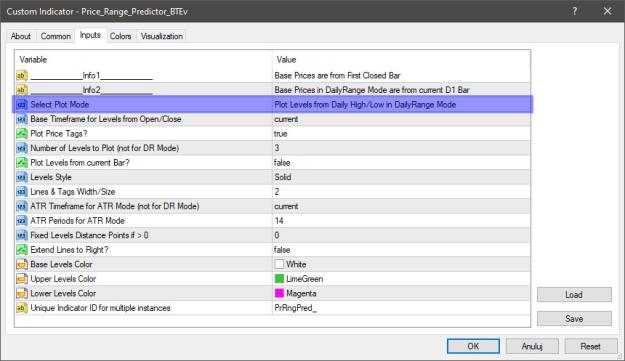The image size is (625, 361).
Task: Open Base Timeframe value 'current' dropdown
Action: pyautogui.click(x=401, y=119)
